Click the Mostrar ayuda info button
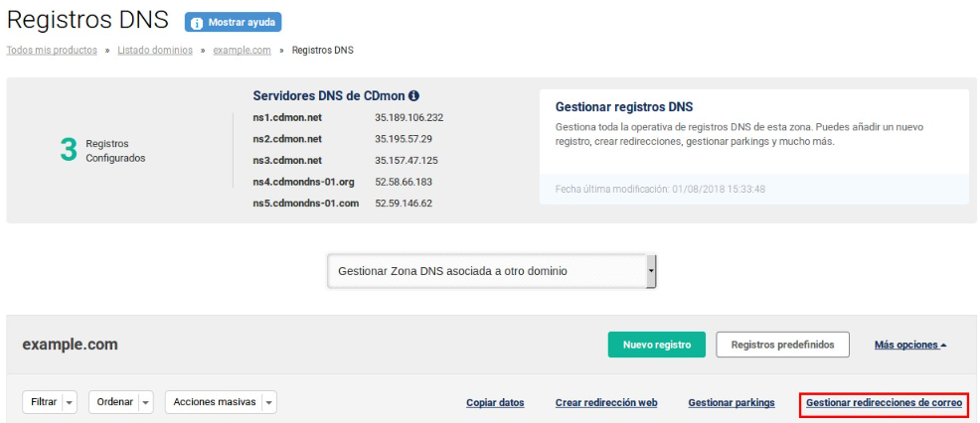The width and height of the screenshot is (980, 423). 233,22
